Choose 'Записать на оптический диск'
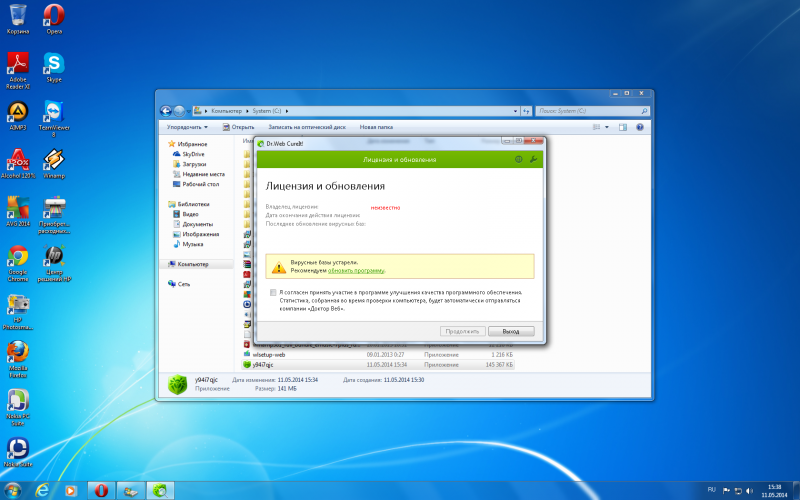The height and width of the screenshot is (500, 800). 307,127
